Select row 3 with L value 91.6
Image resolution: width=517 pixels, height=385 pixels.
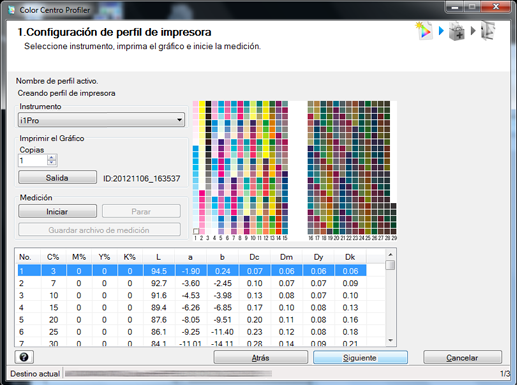192,295
